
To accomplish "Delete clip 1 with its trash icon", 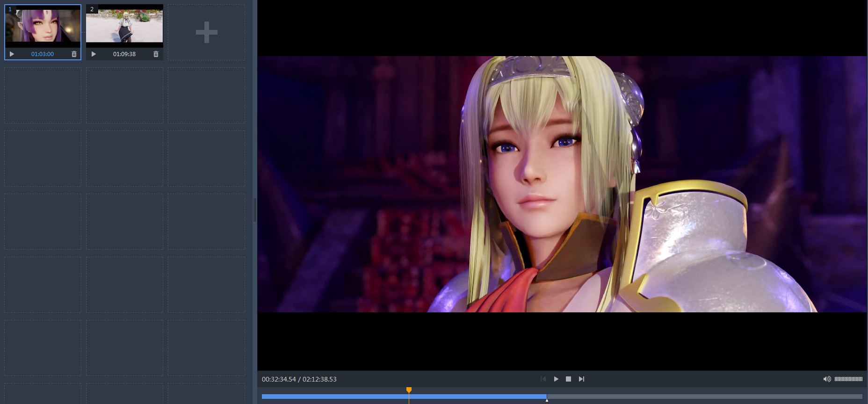I will (x=74, y=54).
